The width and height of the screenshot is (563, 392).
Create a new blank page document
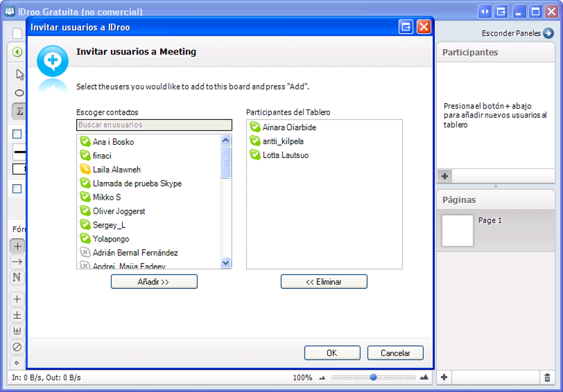(17, 33)
